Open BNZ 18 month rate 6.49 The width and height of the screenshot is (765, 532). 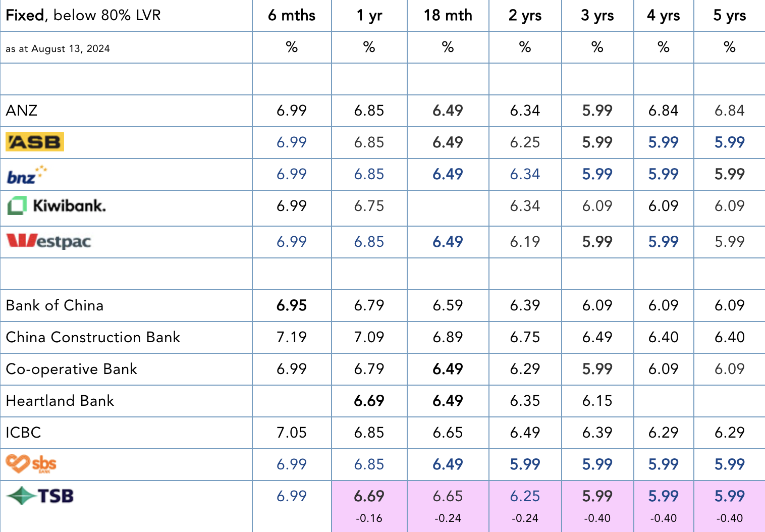[448, 174]
